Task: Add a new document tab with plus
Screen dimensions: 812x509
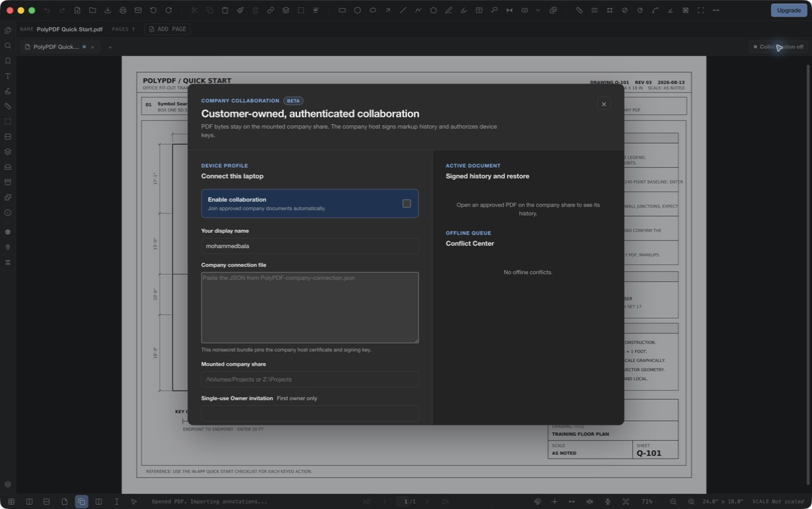Action: pyautogui.click(x=110, y=47)
